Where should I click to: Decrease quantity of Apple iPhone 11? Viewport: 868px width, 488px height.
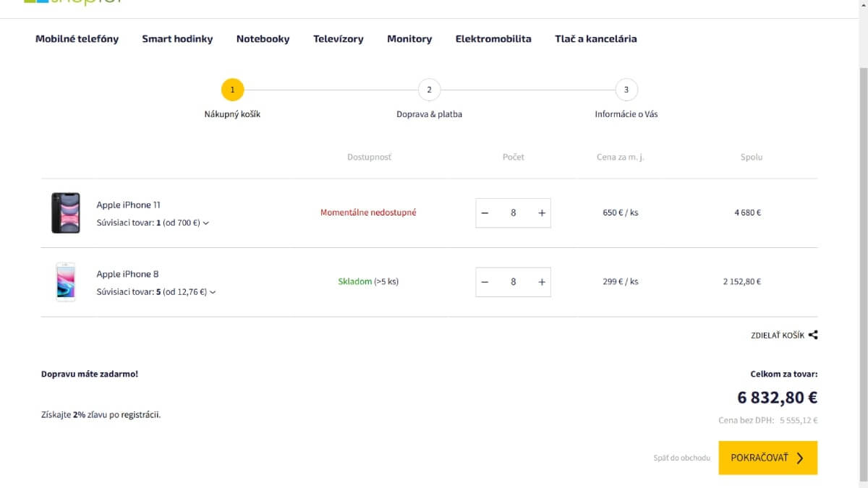point(485,213)
